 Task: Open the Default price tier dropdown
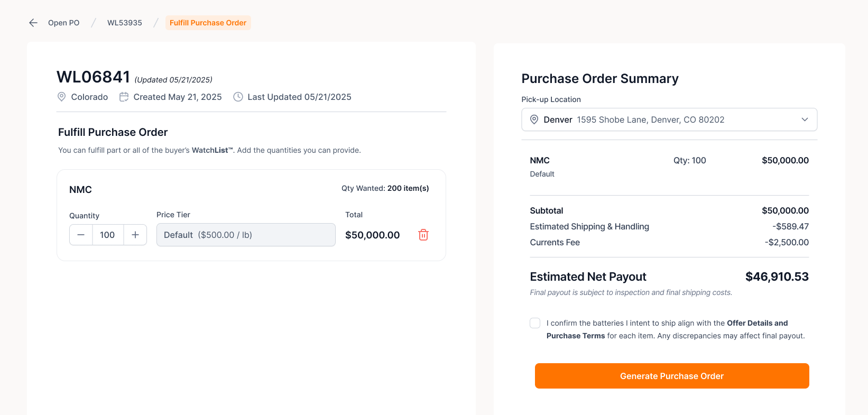[246, 235]
